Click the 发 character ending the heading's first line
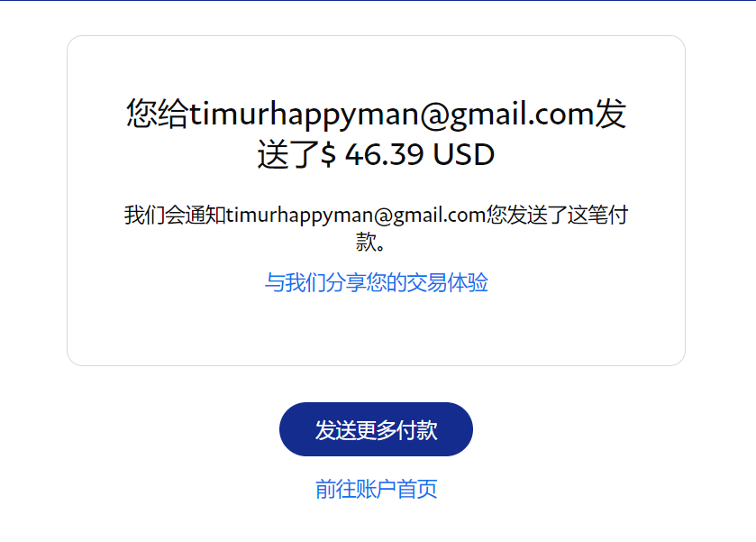This screenshot has width=756, height=542. point(610,114)
